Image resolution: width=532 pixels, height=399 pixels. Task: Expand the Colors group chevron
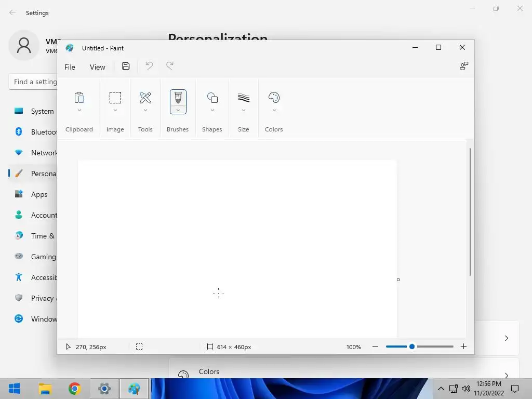tap(274, 110)
